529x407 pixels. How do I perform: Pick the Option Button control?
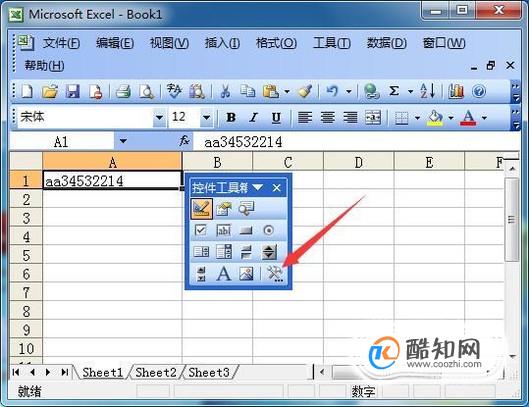pyautogui.click(x=269, y=230)
